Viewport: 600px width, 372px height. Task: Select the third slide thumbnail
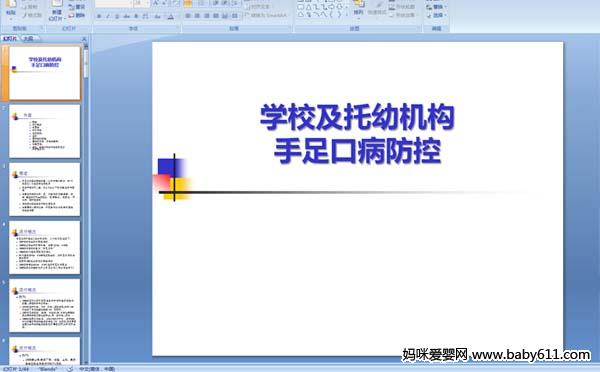click(x=44, y=189)
